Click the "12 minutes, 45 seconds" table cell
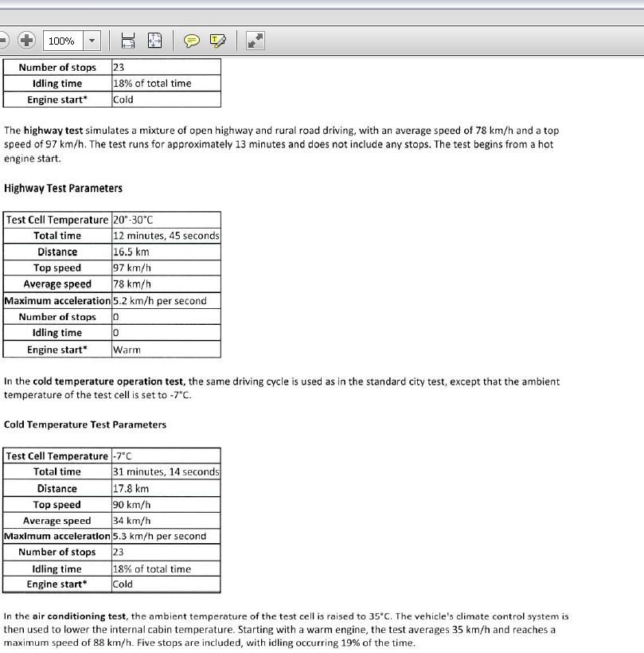 point(166,236)
